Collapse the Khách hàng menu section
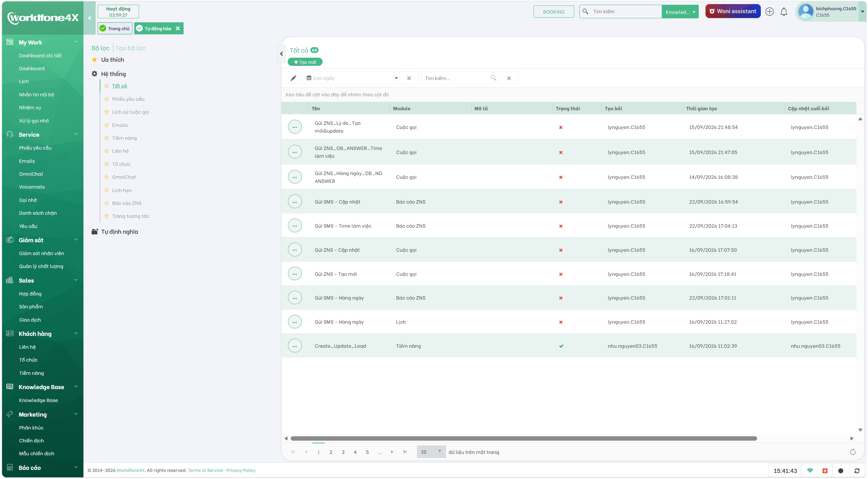This screenshot has width=868, height=479. (76, 333)
